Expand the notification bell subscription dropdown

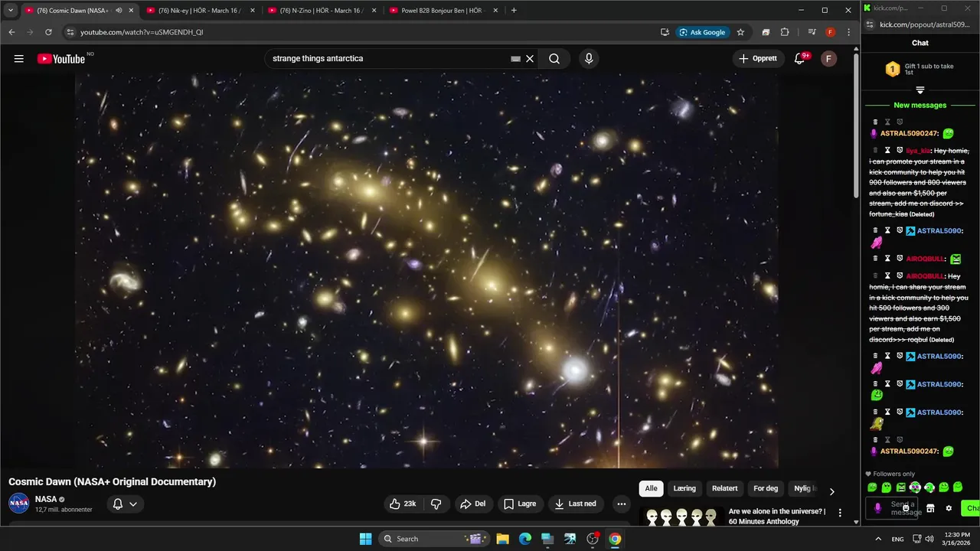(x=125, y=504)
